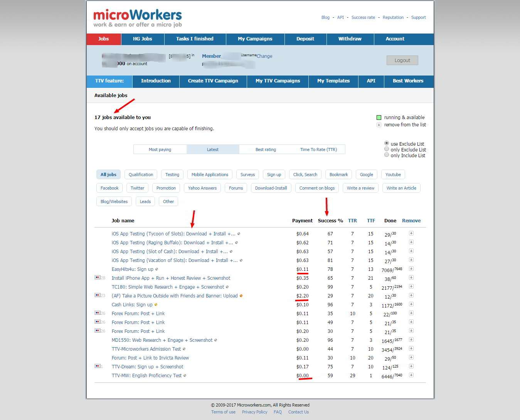Sort by Time To Rate (TTR)
The width and height of the screenshot is (520, 420).
coord(318,150)
